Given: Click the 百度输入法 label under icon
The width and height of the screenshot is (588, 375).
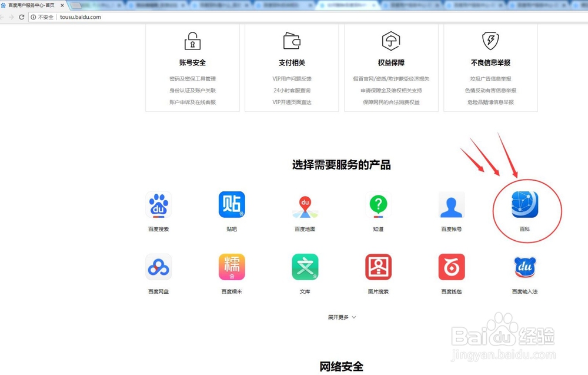Looking at the screenshot, I should pyautogui.click(x=524, y=291).
